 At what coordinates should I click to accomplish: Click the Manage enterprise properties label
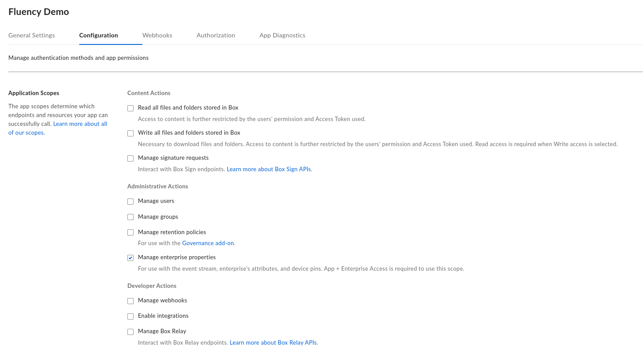[x=177, y=257]
